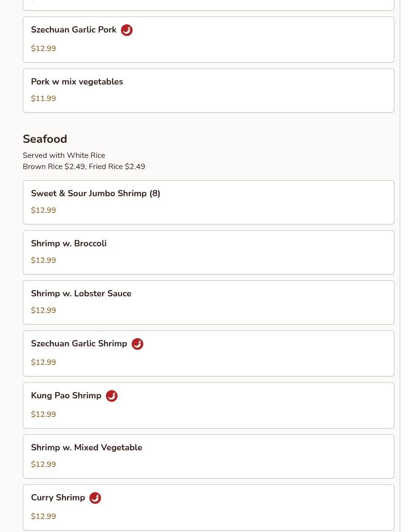Click the Seafood section heading

(x=45, y=139)
